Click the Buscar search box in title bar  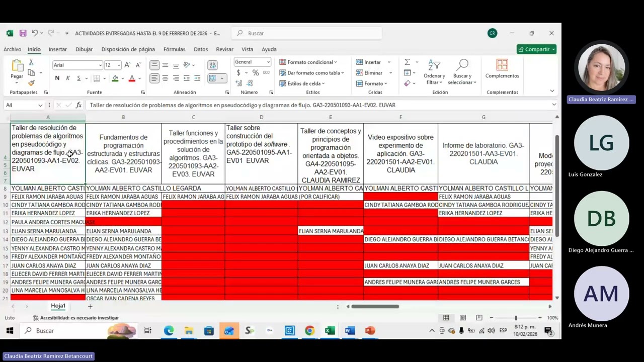(307, 33)
